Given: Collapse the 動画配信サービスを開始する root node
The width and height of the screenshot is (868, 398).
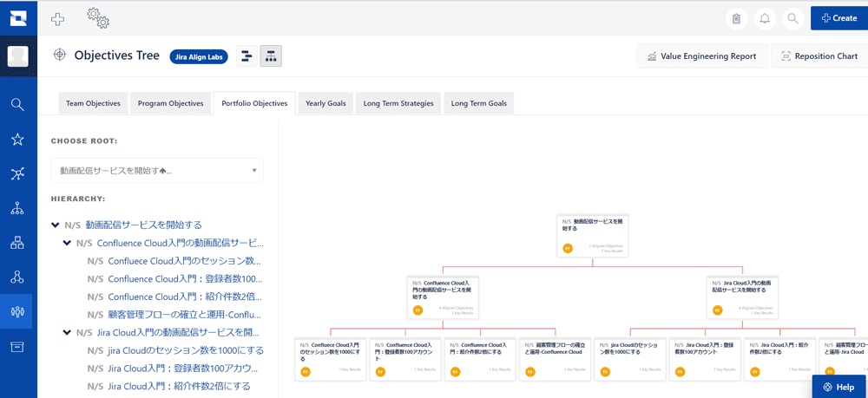Looking at the screenshot, I should pyautogui.click(x=55, y=225).
